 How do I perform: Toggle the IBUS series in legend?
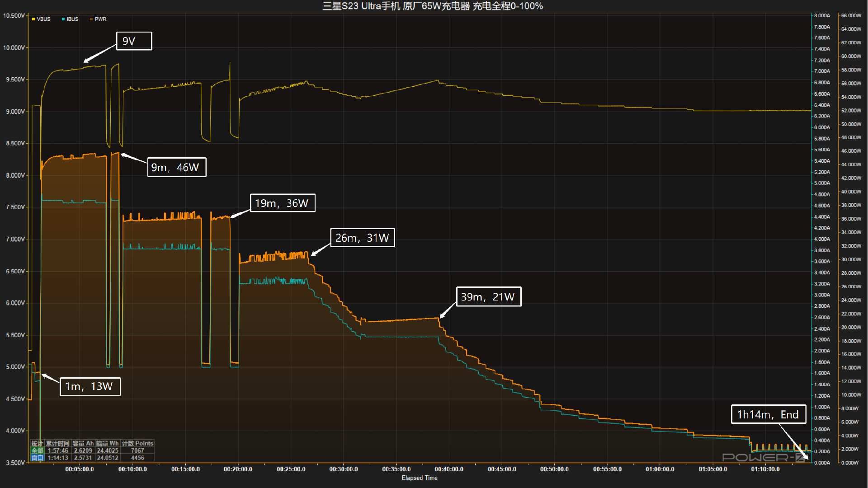70,19
